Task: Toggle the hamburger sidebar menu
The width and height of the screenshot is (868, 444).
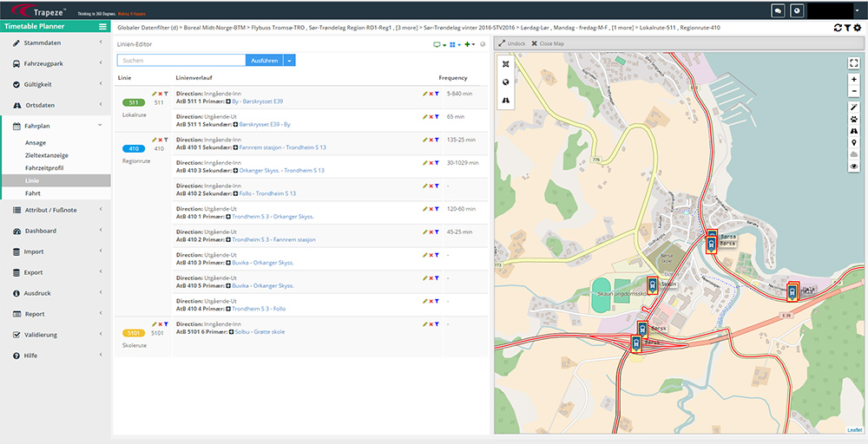Action: click(102, 27)
